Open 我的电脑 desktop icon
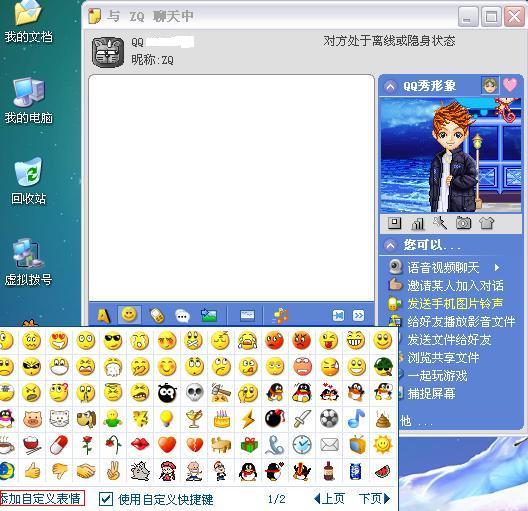 [29, 101]
